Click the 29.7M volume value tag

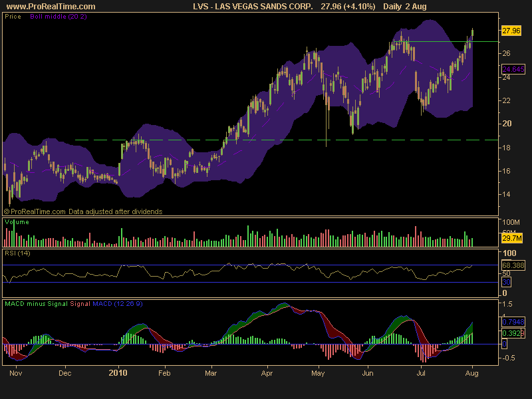click(x=511, y=238)
